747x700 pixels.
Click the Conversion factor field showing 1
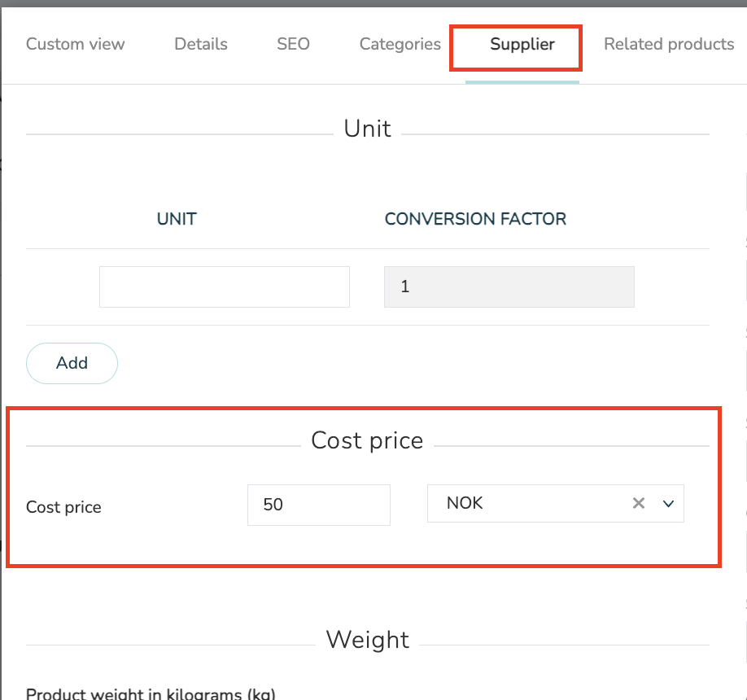tap(509, 287)
